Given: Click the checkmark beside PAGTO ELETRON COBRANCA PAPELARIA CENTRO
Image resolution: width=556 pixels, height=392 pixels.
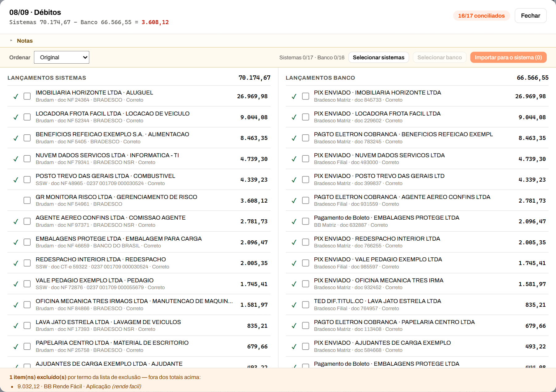Looking at the screenshot, I should [x=294, y=326].
